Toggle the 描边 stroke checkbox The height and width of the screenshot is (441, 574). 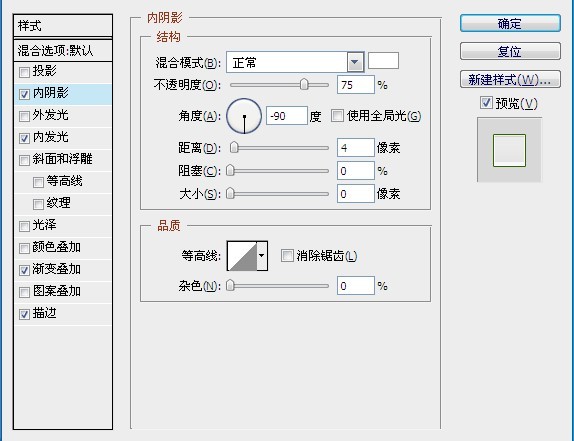(24, 314)
